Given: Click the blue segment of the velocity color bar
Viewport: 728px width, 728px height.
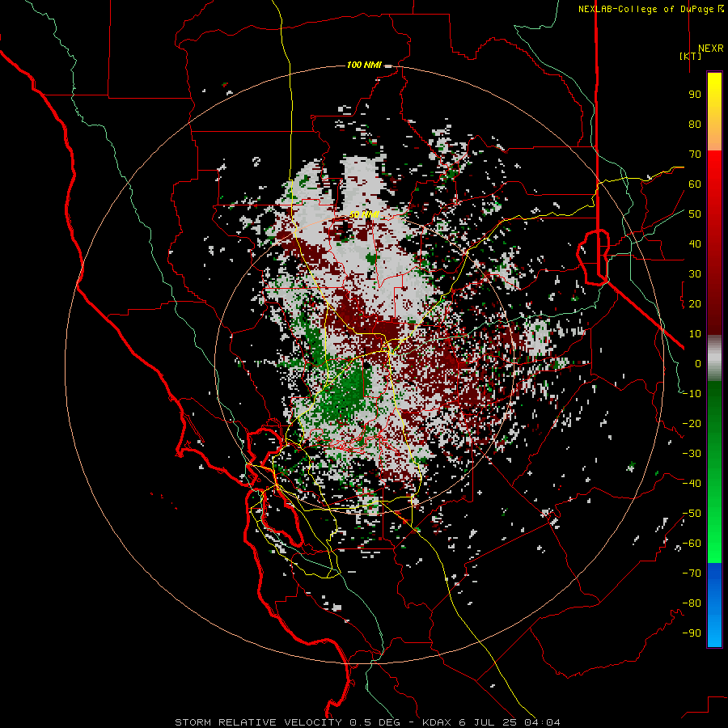Looking at the screenshot, I should click(x=714, y=605).
